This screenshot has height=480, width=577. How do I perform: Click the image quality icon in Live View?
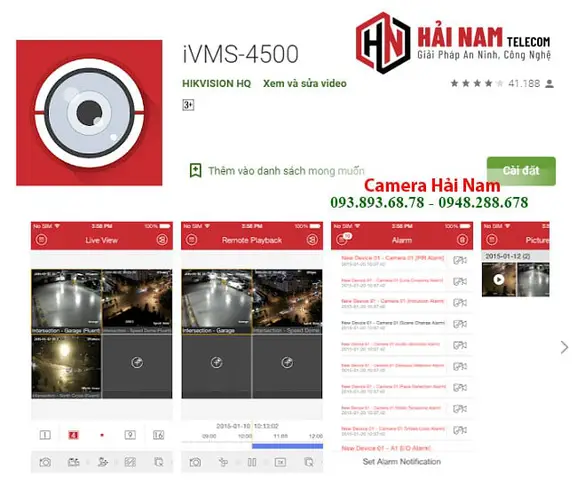click(130, 462)
